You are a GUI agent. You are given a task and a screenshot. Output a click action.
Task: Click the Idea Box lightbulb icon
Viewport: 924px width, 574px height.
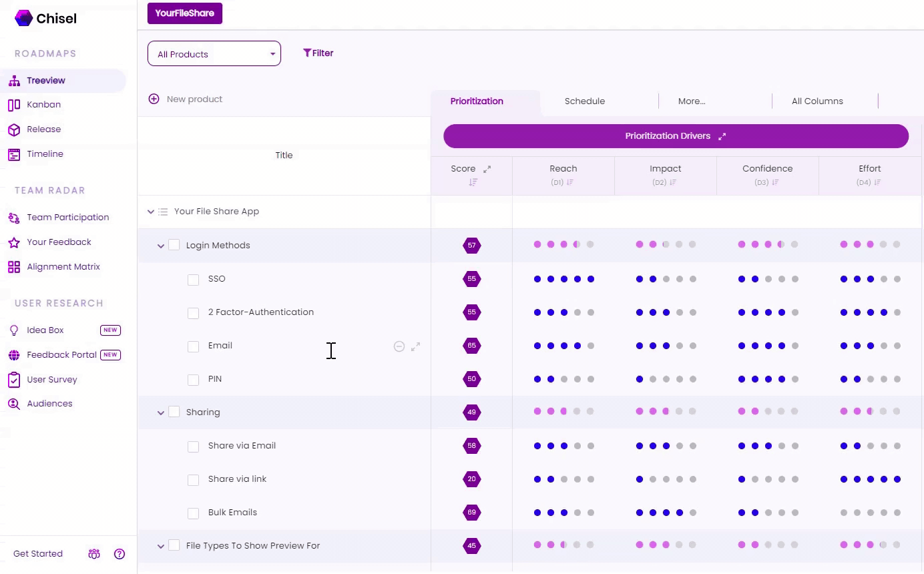coord(14,330)
